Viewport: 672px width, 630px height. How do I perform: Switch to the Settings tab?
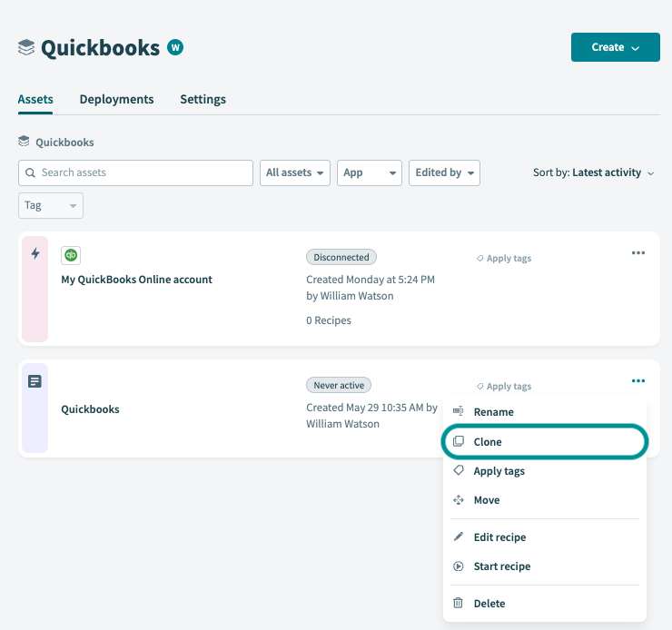(203, 99)
